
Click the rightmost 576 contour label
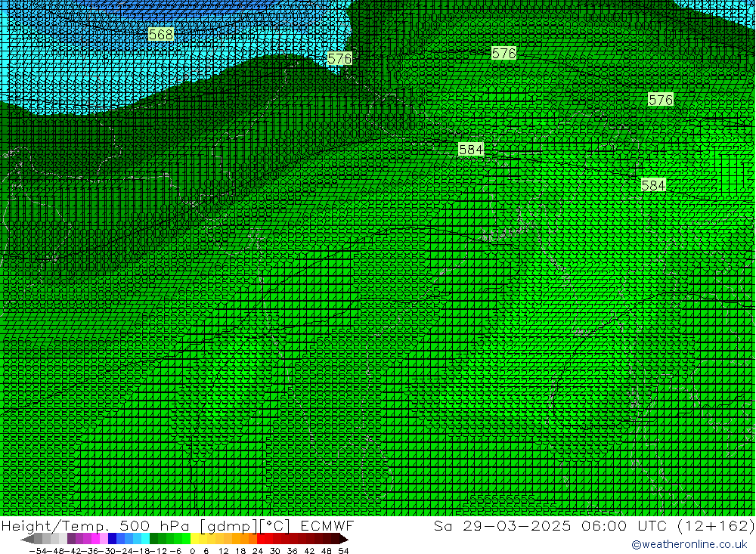pos(661,100)
